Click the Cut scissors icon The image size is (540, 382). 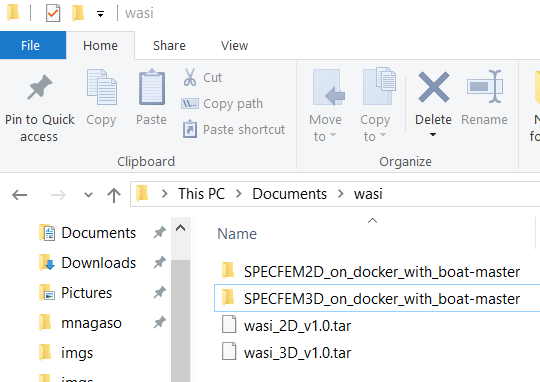189,77
